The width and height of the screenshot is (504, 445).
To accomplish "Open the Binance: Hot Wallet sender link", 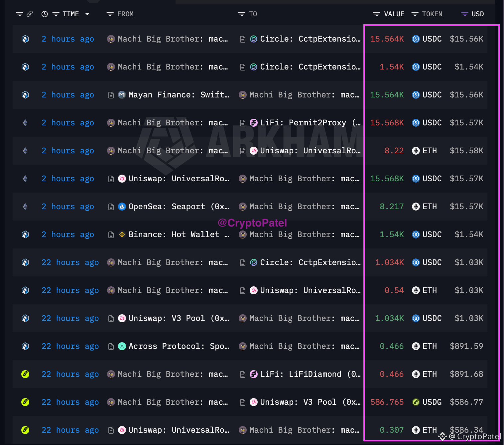I will pyautogui.click(x=179, y=234).
